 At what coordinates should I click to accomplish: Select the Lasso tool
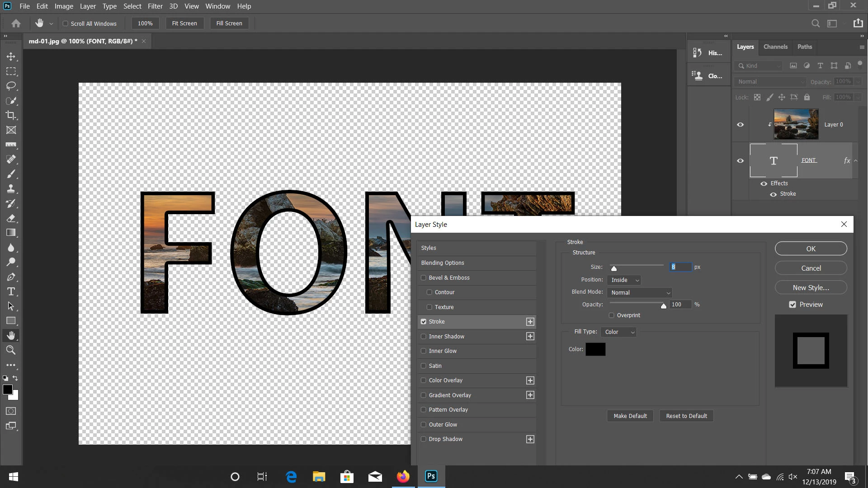coord(11,86)
